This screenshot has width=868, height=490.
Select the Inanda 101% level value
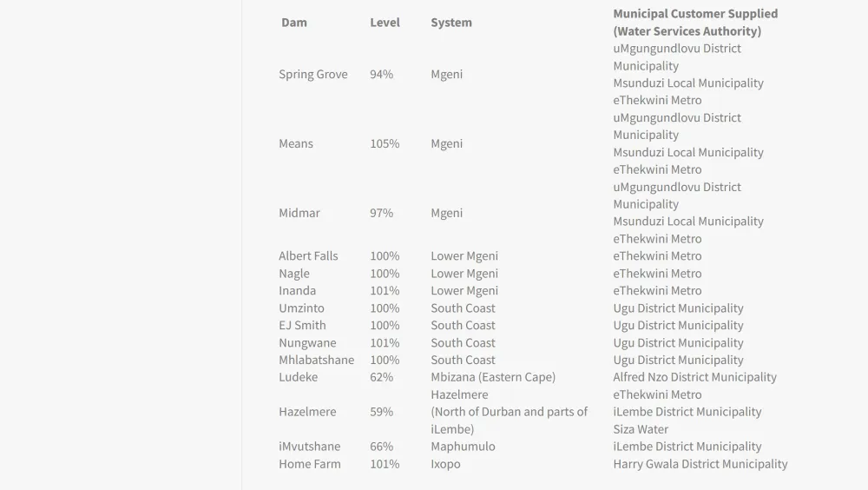(385, 291)
